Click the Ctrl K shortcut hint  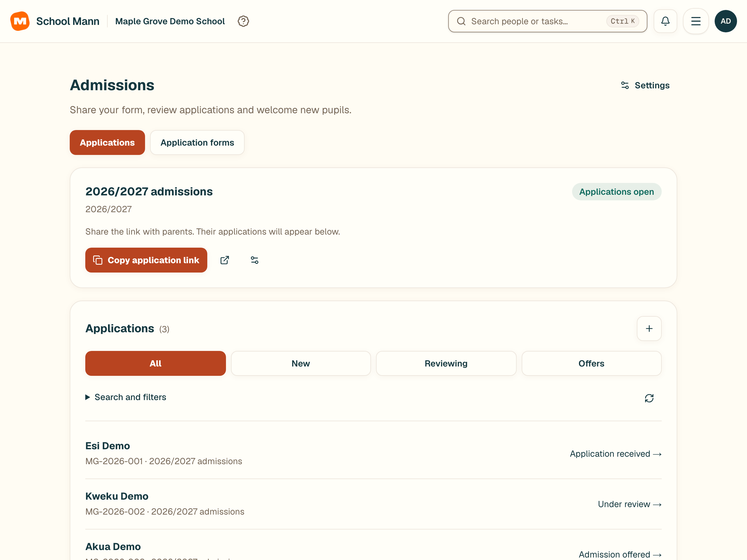622,21
